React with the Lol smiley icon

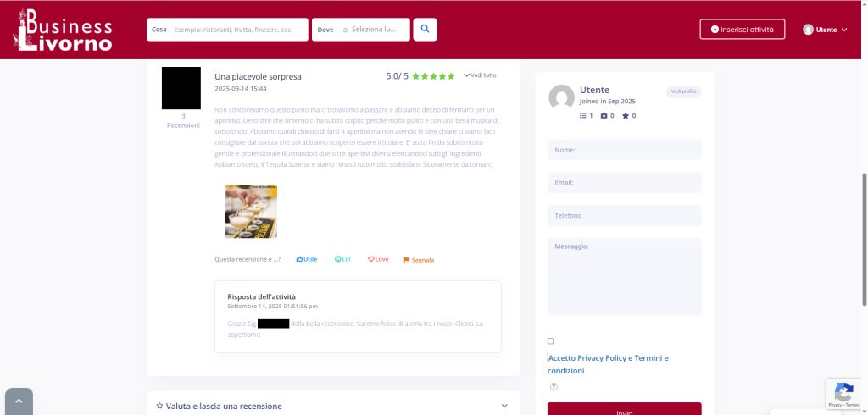pyautogui.click(x=342, y=259)
